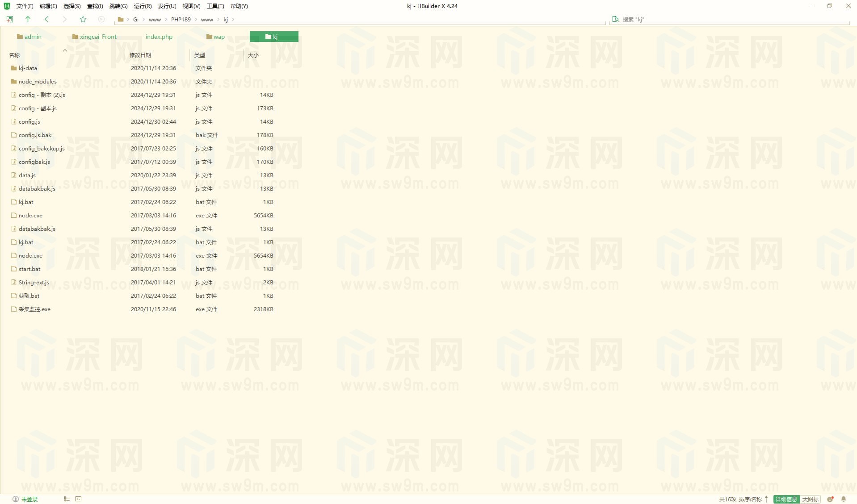Select the config.js file
Screen dimensions: 857x504
point(29,122)
